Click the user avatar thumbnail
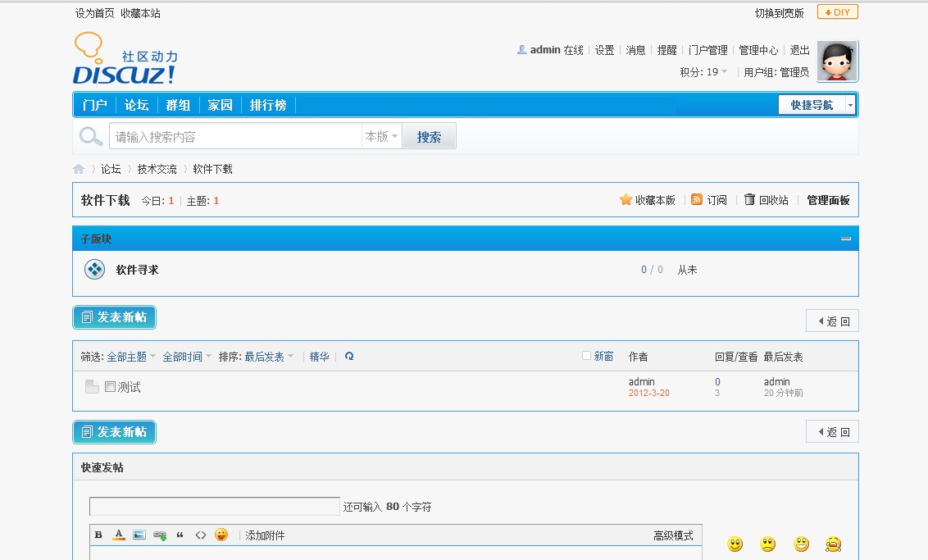Image resolution: width=928 pixels, height=560 pixels. [x=837, y=61]
